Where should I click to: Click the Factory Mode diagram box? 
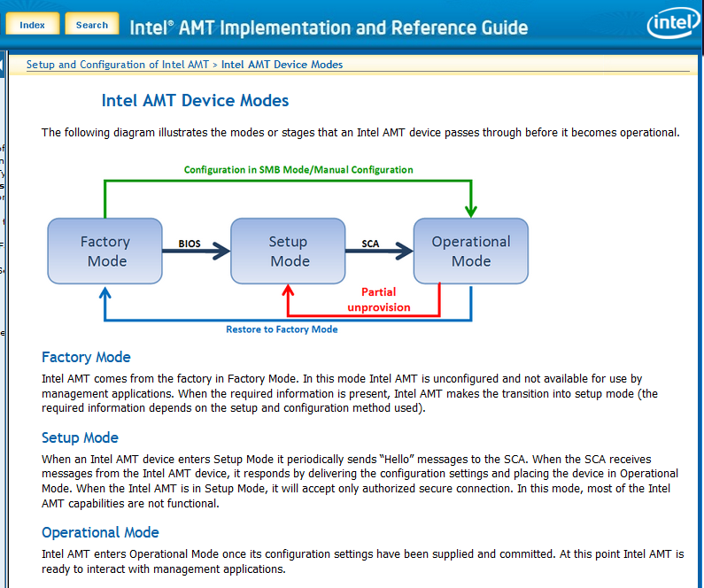click(105, 251)
